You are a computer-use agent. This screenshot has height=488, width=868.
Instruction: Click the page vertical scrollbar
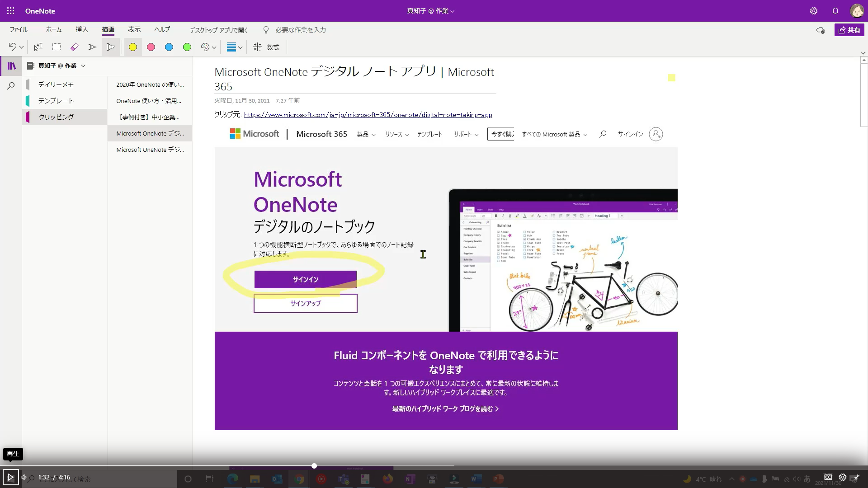tap(864, 95)
